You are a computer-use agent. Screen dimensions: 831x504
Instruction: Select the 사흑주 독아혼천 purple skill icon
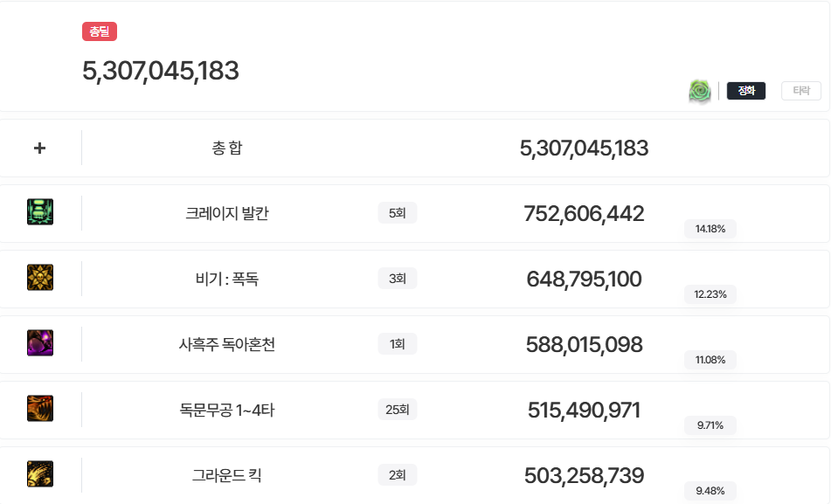click(40, 343)
